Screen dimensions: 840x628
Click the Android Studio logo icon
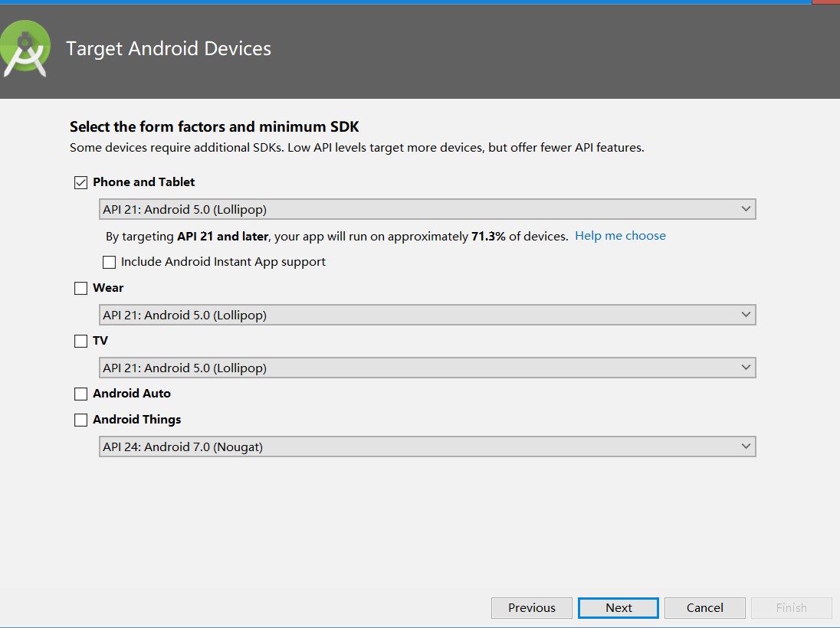tap(25, 49)
